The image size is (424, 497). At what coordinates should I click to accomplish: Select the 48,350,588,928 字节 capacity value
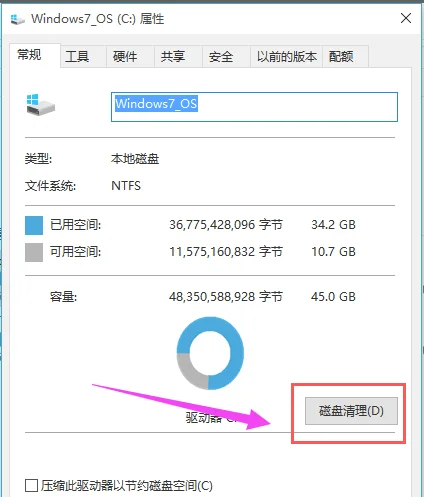point(226,296)
